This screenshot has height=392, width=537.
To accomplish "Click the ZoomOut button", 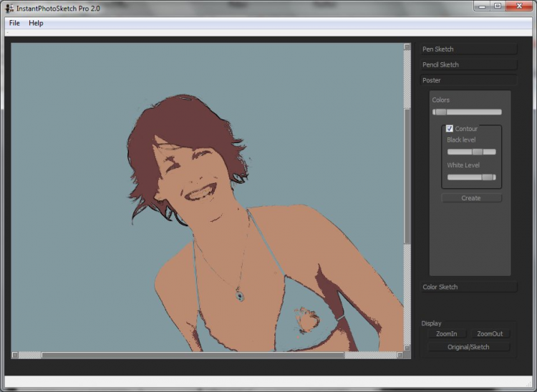I will [490, 334].
